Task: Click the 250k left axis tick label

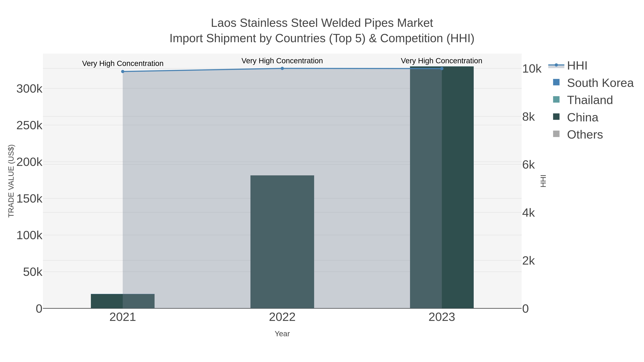Action: point(29,125)
